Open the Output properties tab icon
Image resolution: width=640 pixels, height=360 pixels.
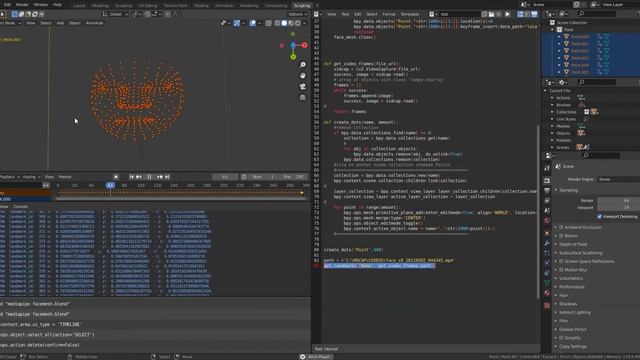pyautogui.click(x=547, y=190)
